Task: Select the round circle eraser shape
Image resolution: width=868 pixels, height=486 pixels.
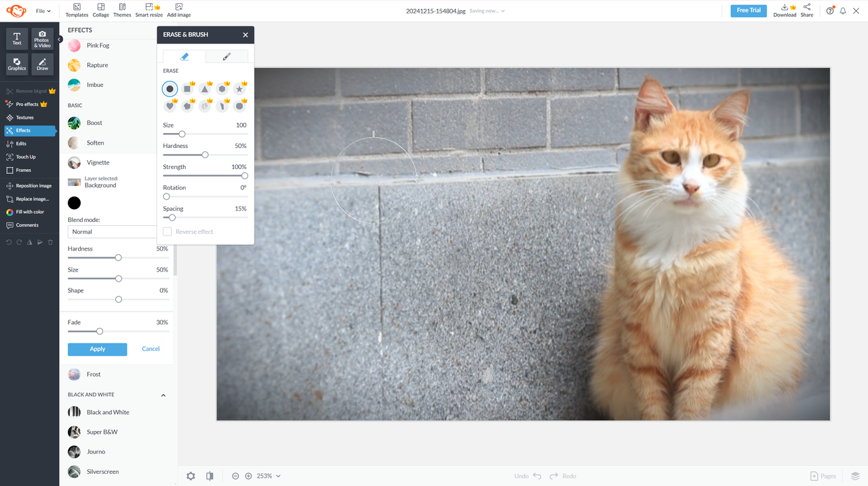Action: pos(170,89)
